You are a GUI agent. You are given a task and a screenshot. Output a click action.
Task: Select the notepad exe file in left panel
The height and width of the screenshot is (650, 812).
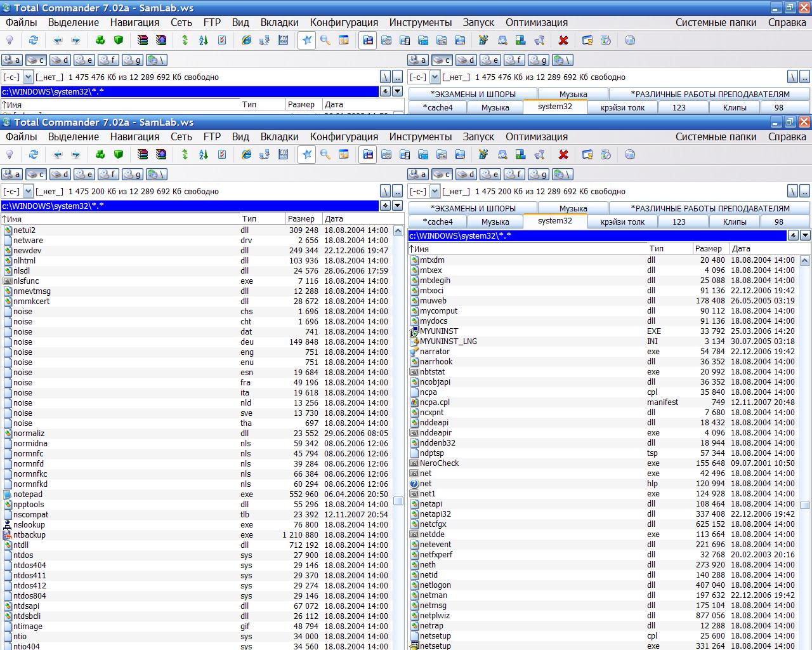28,494
